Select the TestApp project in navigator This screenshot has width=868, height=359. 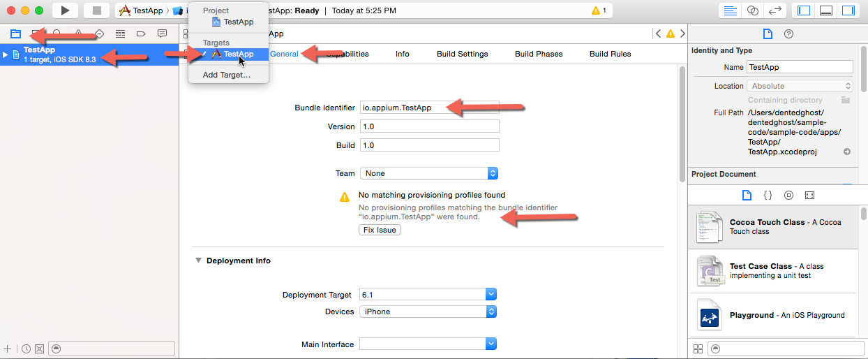89,54
